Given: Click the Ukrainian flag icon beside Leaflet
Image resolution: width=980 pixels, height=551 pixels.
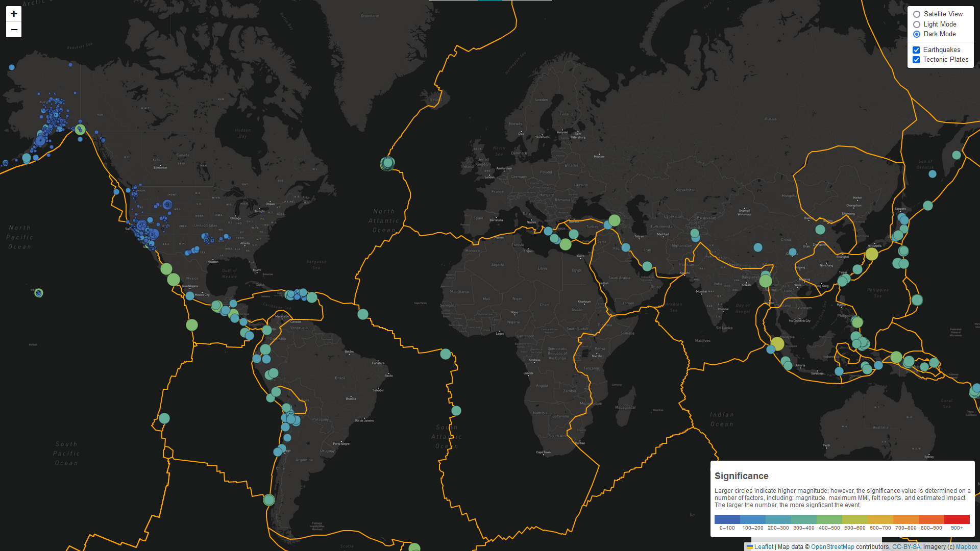Looking at the screenshot, I should [x=749, y=546].
